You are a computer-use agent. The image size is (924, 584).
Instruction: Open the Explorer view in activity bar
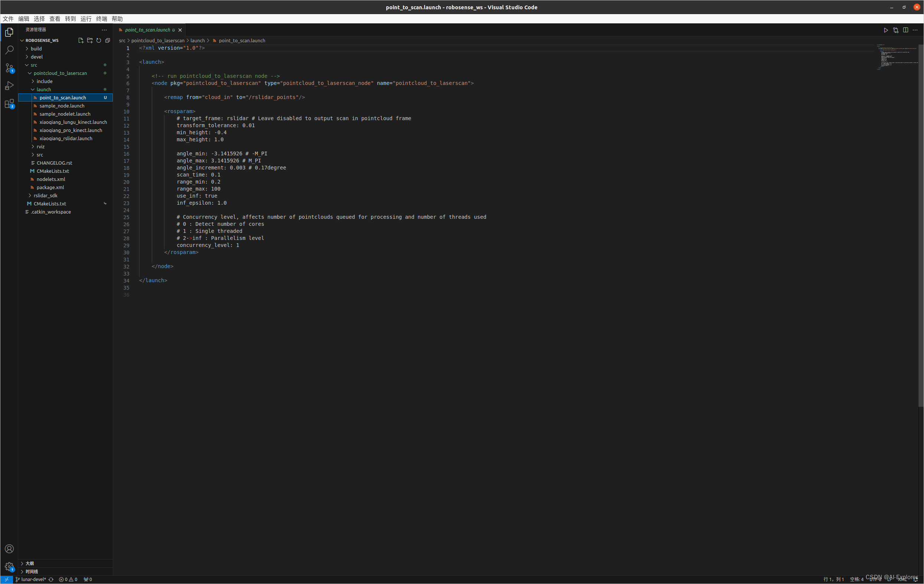click(9, 32)
